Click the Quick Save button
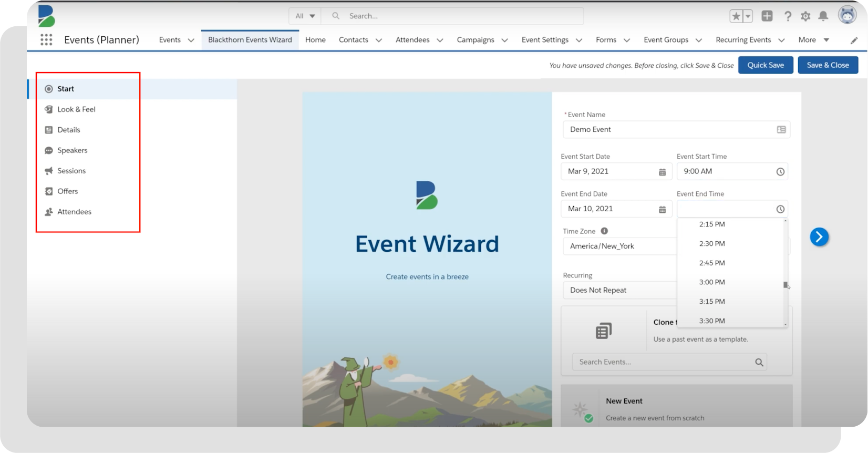 click(766, 65)
